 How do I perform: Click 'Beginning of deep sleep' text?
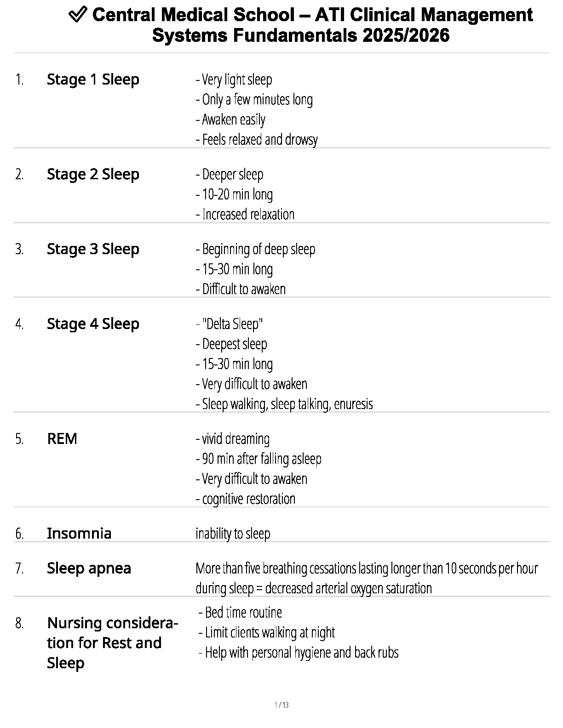(x=256, y=249)
